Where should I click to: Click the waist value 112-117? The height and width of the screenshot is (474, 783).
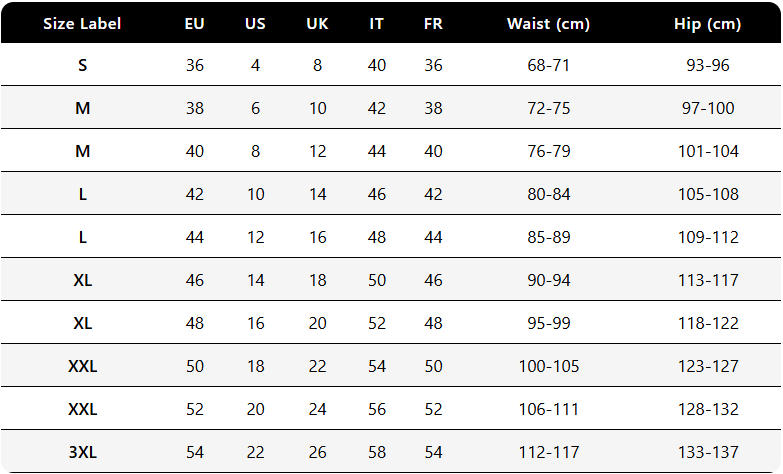tap(549, 453)
